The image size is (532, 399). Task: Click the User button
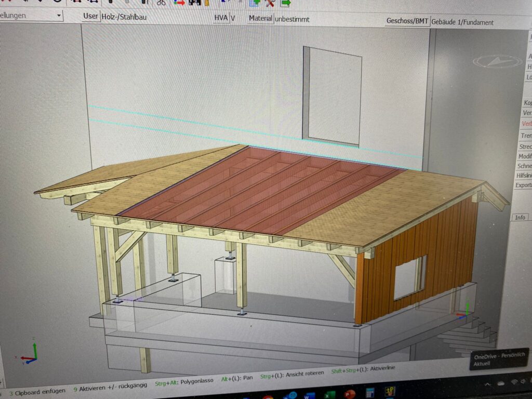pos(90,16)
